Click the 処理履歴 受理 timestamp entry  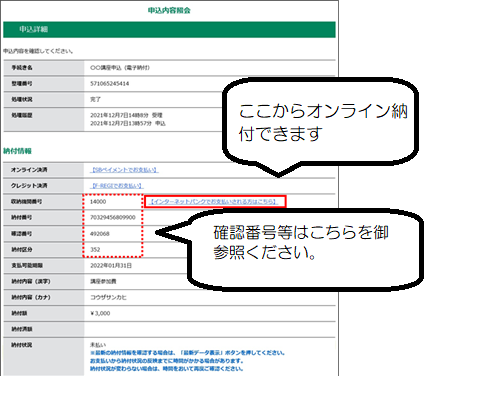pos(126,115)
